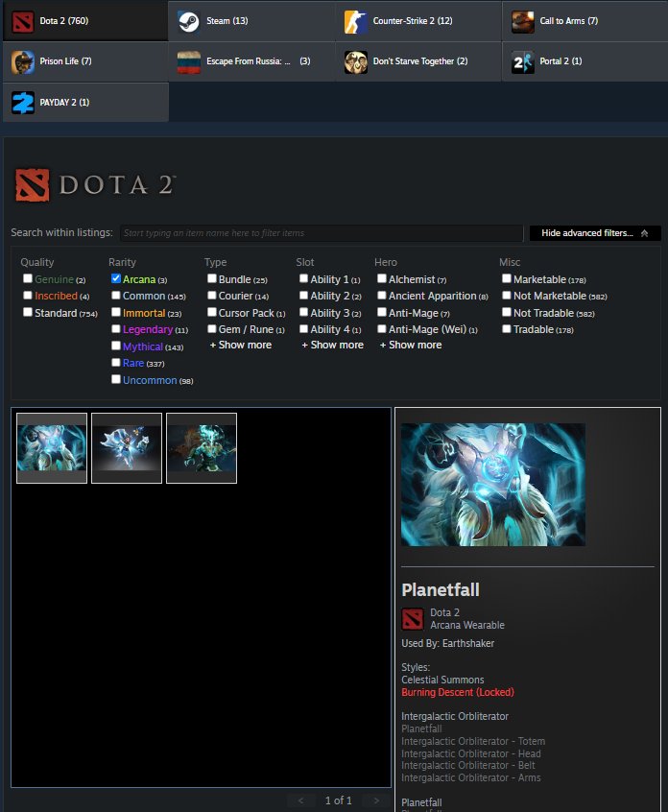Click the large Planetfall preview image
The image size is (668, 812).
[493, 485]
